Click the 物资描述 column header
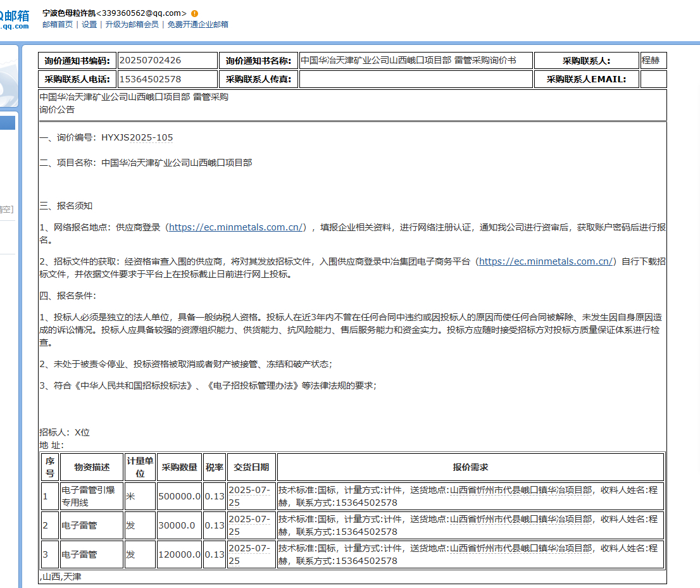The width and height of the screenshot is (700, 588). 92,467
